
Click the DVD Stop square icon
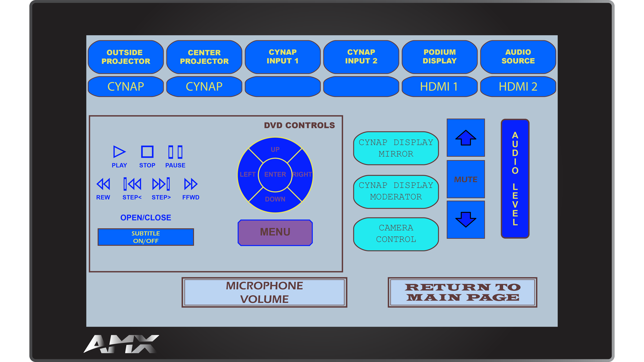pos(147,152)
